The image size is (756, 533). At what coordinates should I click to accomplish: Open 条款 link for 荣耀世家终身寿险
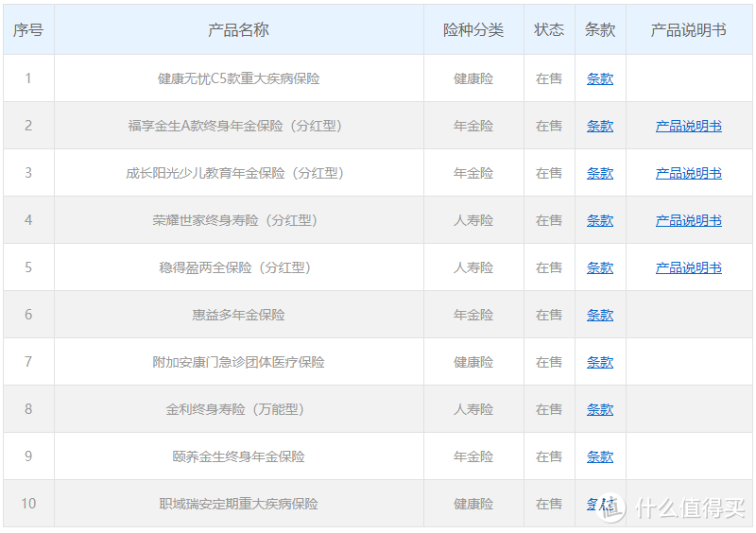600,221
